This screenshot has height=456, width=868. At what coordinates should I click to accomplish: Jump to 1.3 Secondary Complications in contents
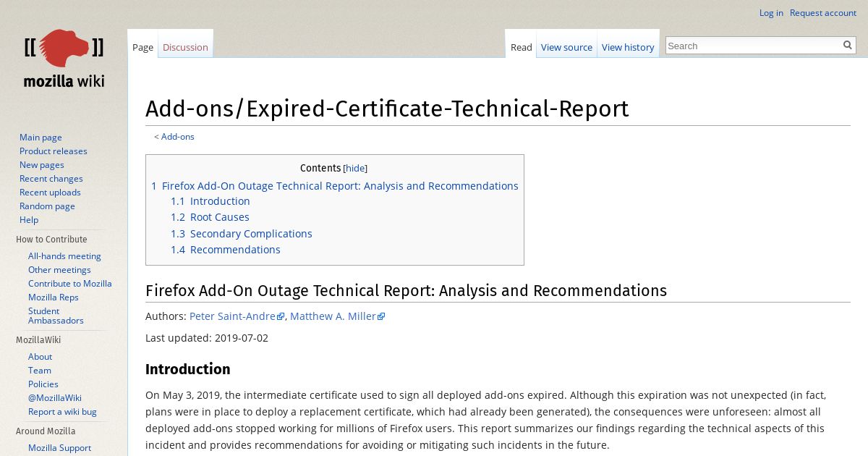tap(242, 234)
